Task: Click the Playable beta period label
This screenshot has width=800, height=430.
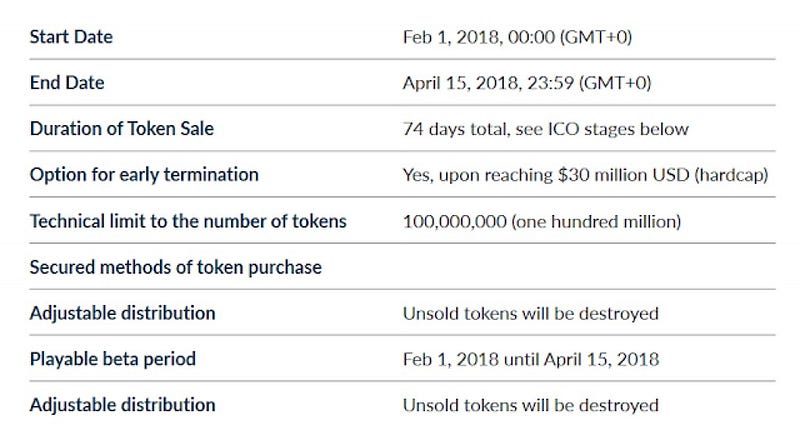Action: pyautogui.click(x=113, y=359)
